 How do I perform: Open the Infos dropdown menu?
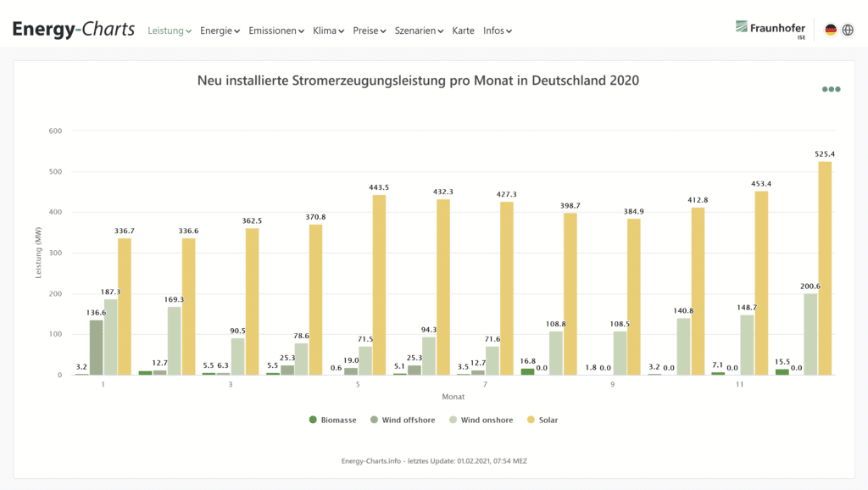coord(497,31)
